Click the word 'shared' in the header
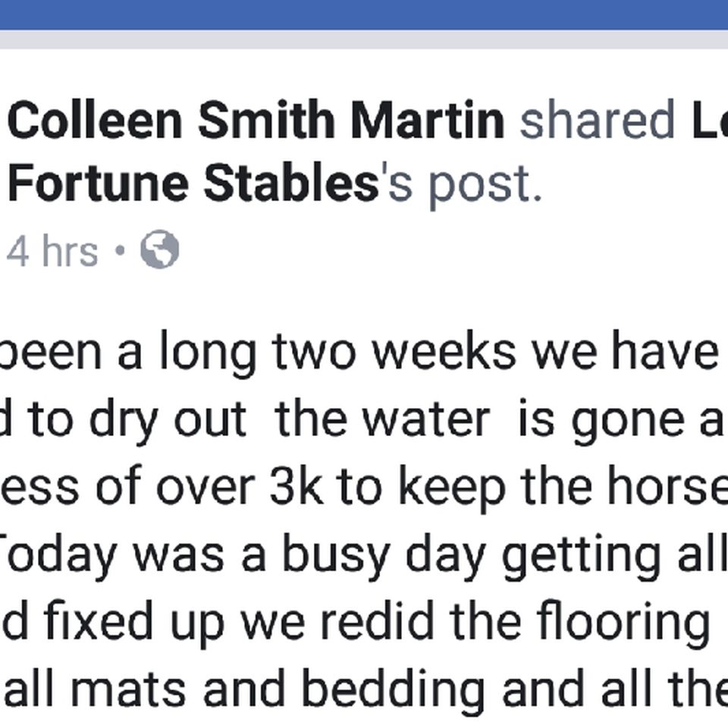This screenshot has width=728, height=728. point(597,120)
